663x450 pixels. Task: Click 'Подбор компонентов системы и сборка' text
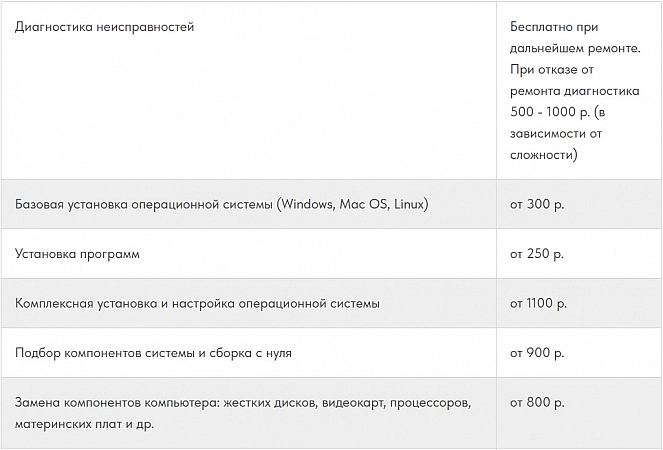point(134,353)
